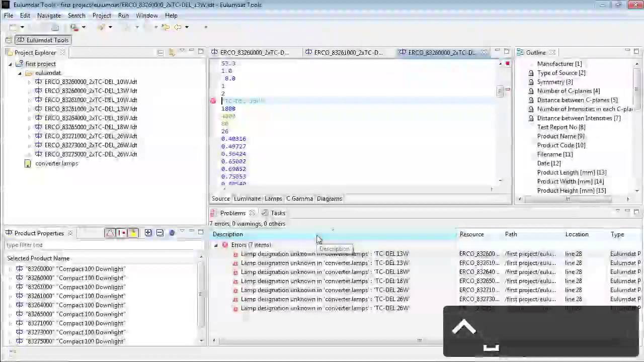Open the Window menu

tap(147, 16)
